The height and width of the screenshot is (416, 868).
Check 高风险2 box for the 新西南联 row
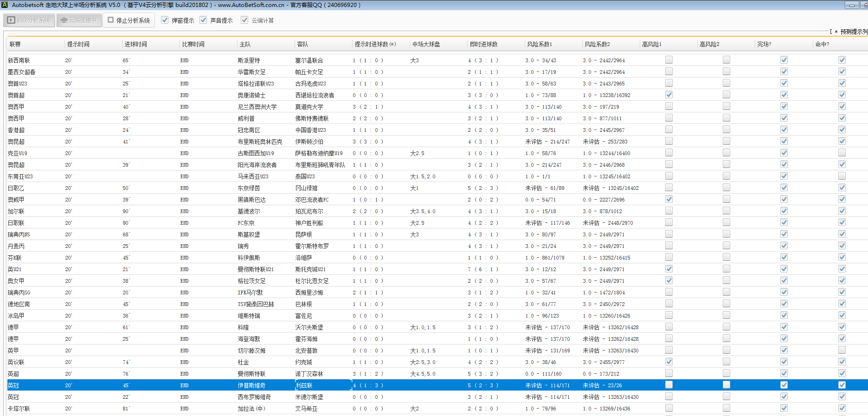coord(726,60)
